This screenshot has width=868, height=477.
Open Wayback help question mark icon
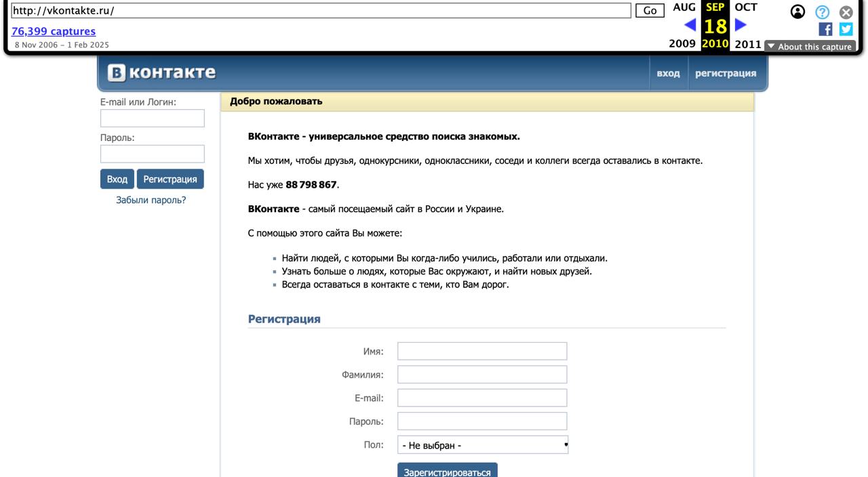pyautogui.click(x=822, y=12)
